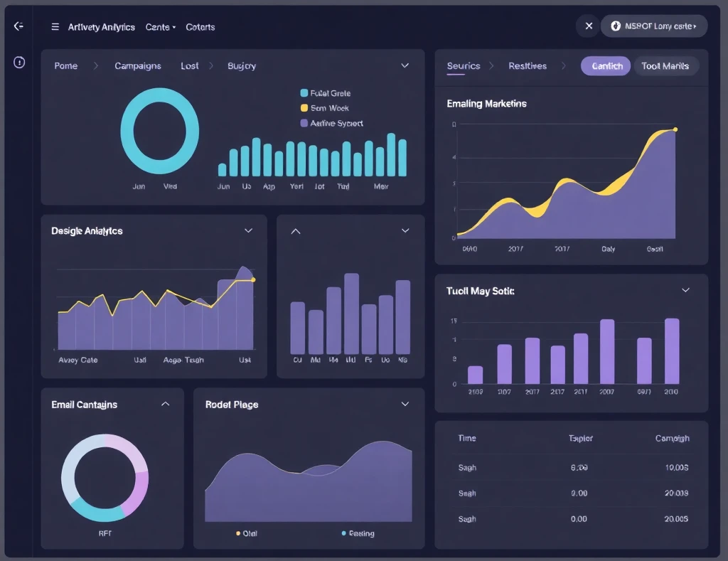This screenshot has width=728, height=561.
Task: Click the yellow Otal legend dot
Action: (238, 533)
